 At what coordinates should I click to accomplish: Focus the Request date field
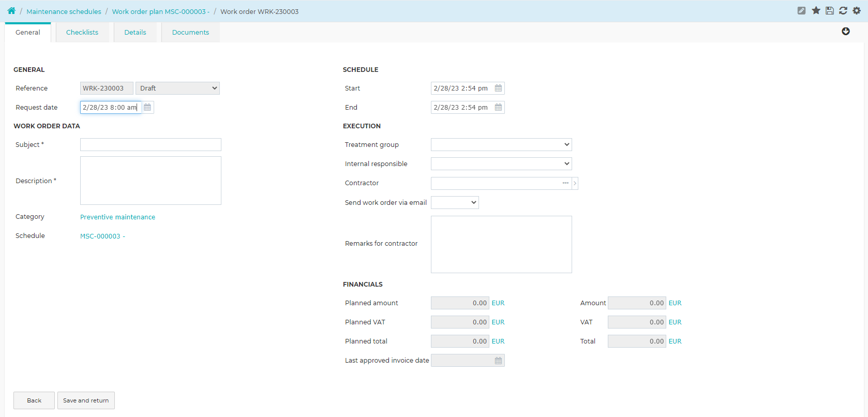(111, 107)
